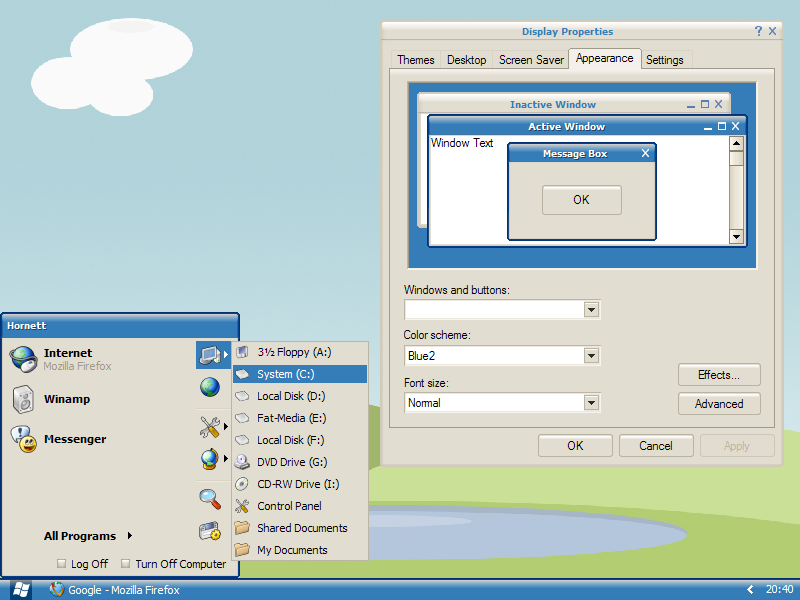The height and width of the screenshot is (600, 800).
Task: Switch to the Screen Saver tab
Action: (531, 60)
